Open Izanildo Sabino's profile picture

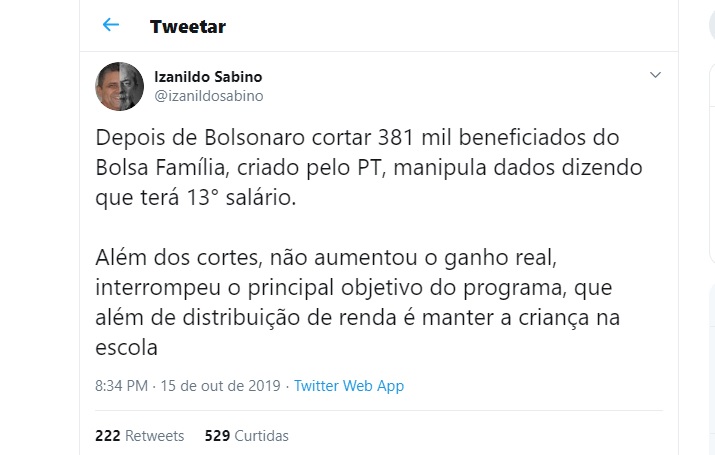(x=116, y=87)
